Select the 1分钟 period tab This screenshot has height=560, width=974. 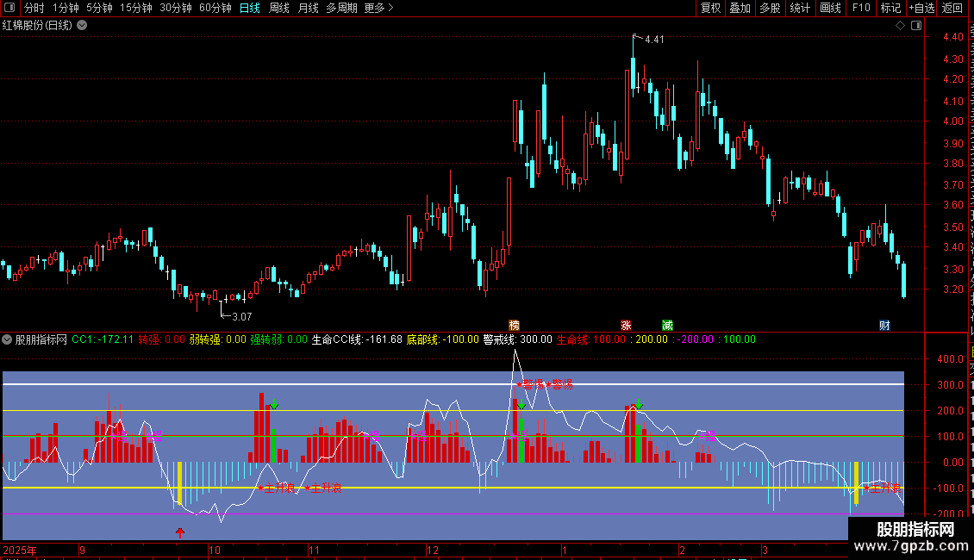[x=66, y=8]
